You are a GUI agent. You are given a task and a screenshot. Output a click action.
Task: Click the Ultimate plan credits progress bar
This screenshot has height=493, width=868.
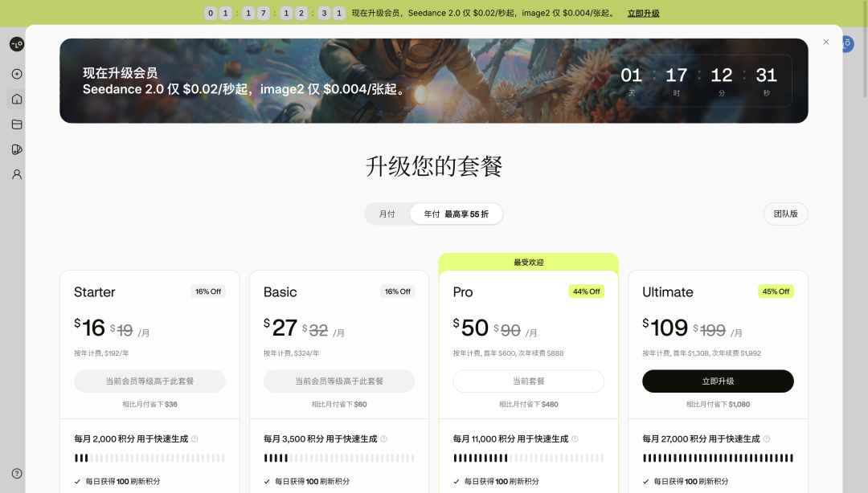point(718,458)
